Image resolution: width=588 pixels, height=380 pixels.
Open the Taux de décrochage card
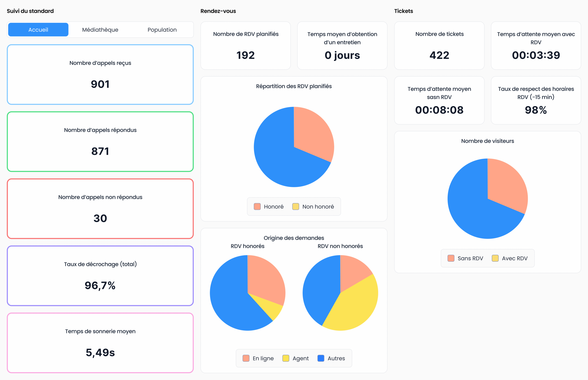(100, 276)
